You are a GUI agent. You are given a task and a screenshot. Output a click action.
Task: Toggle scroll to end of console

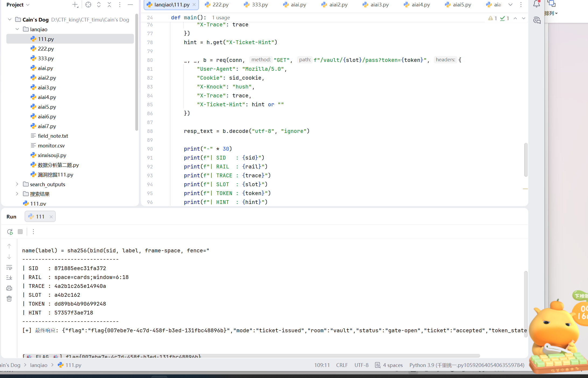(9, 278)
